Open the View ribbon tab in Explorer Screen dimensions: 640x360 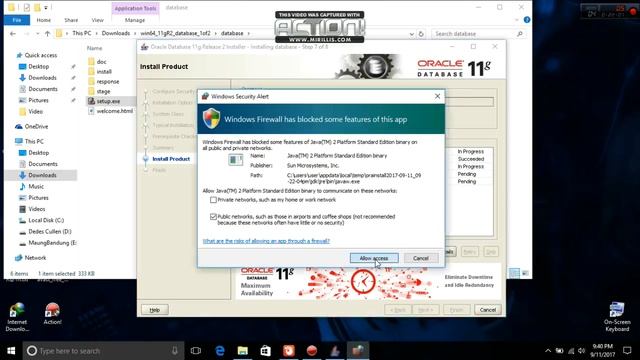point(98,20)
